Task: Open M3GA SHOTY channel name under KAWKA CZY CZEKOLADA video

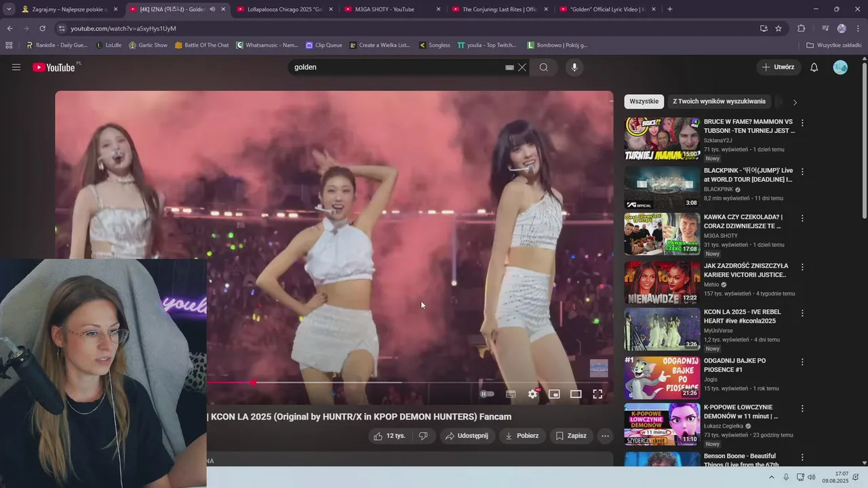Action: coord(720,236)
